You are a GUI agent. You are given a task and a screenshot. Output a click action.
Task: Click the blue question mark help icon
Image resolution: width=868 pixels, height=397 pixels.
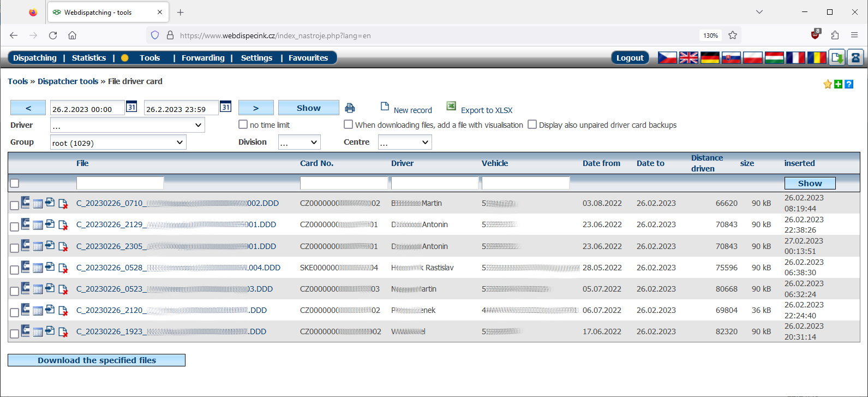(x=849, y=84)
